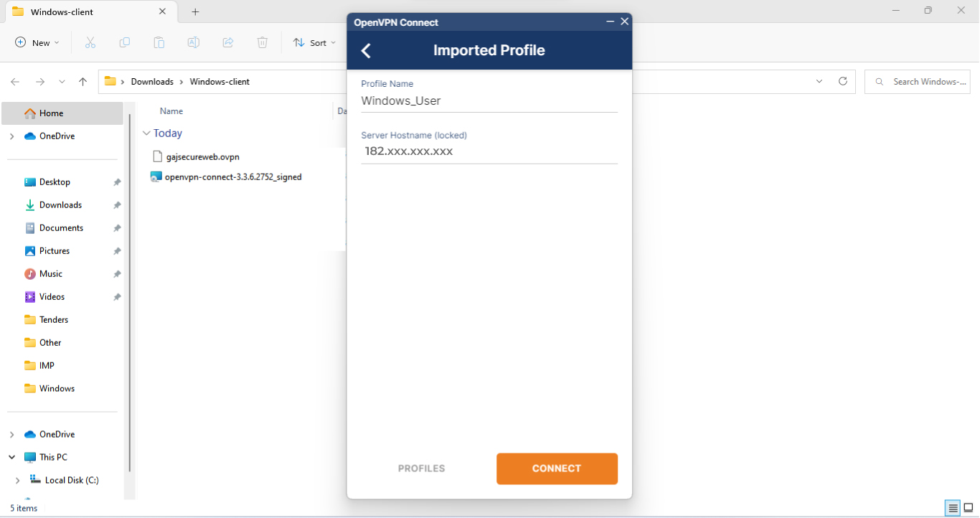Open recent locations dropdown chevron
Viewport: 980px width, 518px height.
(62, 82)
